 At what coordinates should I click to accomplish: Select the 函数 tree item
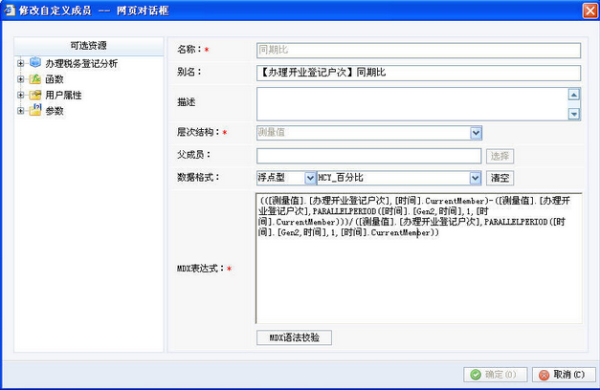click(54, 79)
